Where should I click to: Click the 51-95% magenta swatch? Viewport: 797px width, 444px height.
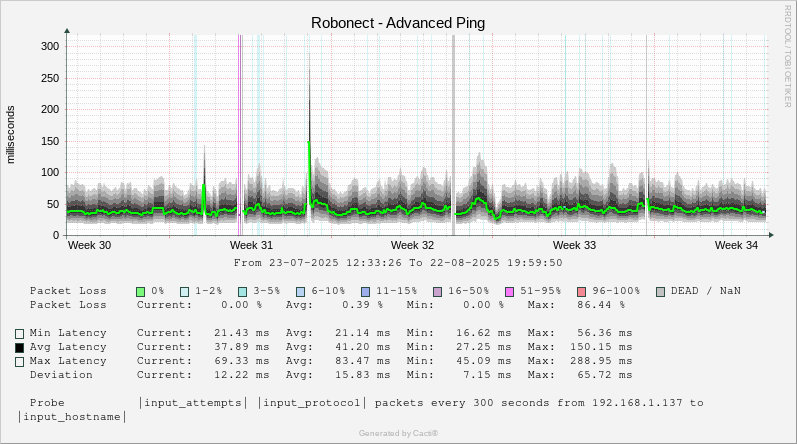pyautogui.click(x=509, y=292)
